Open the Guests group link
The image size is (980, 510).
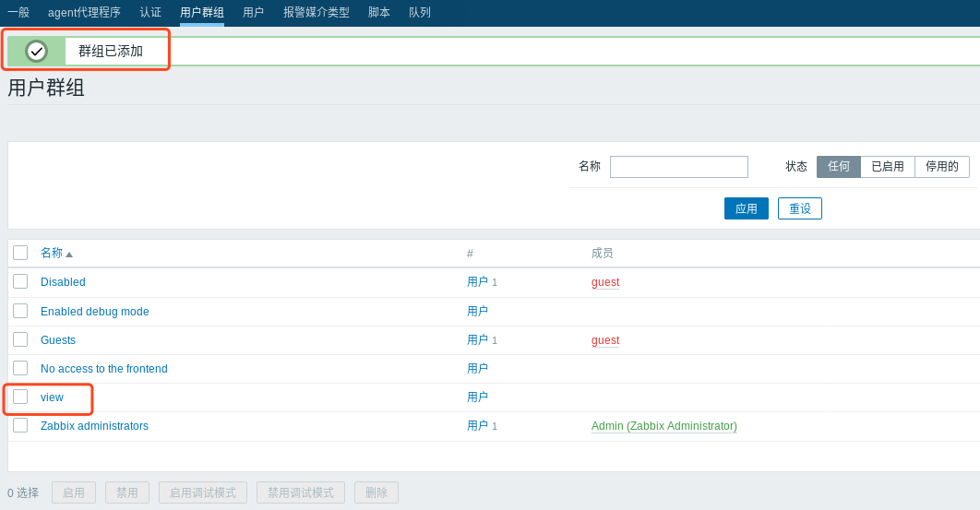pyautogui.click(x=58, y=340)
